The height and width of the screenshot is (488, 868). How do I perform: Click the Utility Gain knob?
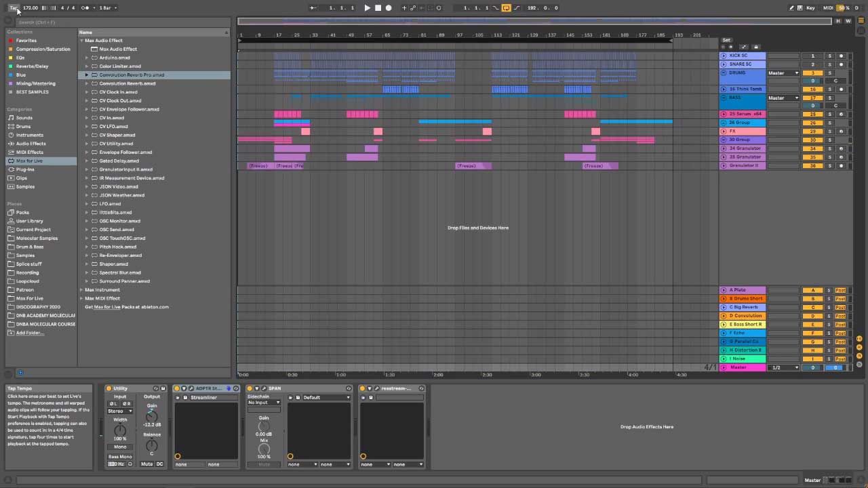[x=152, y=417]
